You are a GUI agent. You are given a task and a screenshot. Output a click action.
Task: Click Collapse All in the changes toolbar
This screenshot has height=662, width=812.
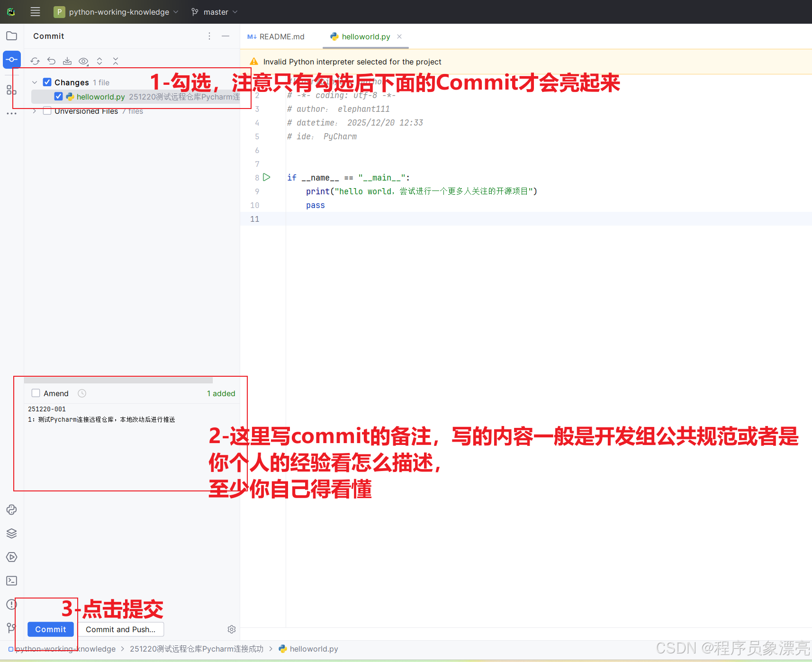[116, 61]
